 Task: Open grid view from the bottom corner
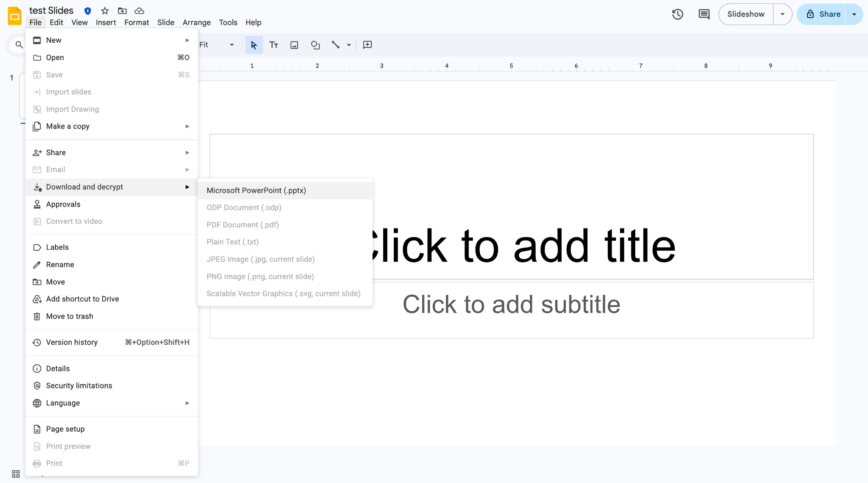(16, 474)
